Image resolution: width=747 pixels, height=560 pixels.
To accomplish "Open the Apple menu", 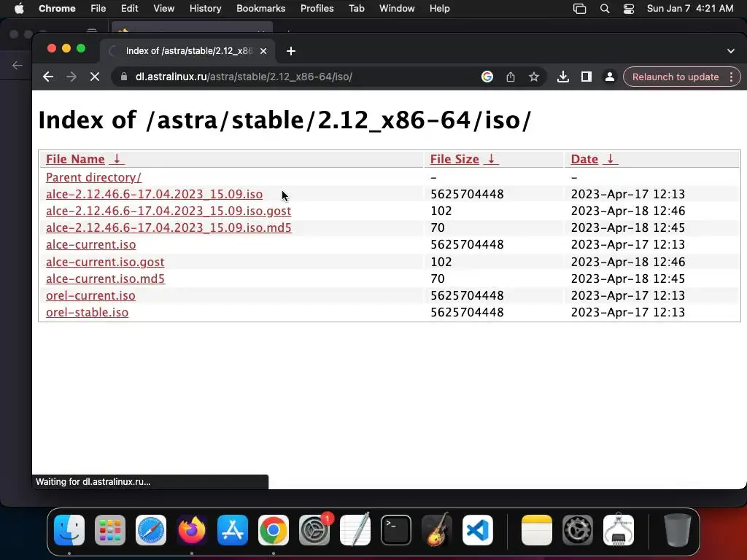I will (19, 9).
